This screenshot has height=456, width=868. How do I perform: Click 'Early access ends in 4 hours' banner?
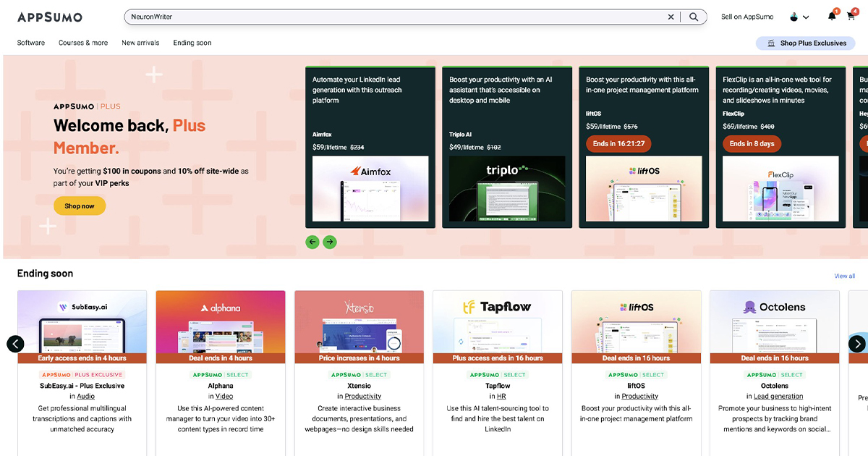pos(82,358)
